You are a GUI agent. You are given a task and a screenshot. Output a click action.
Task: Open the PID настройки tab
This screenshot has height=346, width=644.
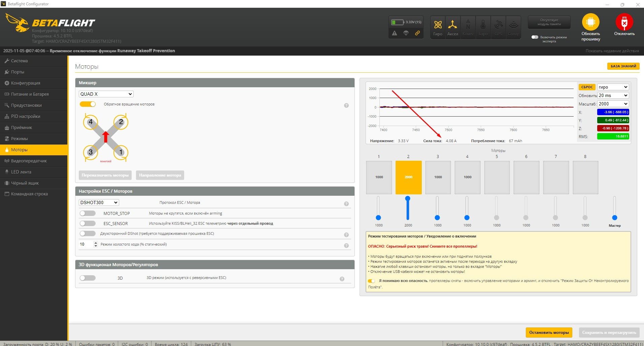(26, 116)
